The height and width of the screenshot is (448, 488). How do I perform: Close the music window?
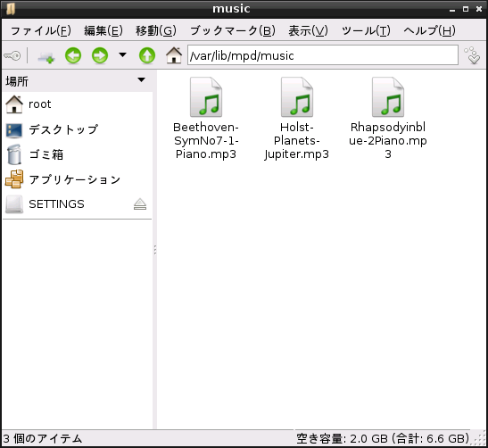point(479,9)
